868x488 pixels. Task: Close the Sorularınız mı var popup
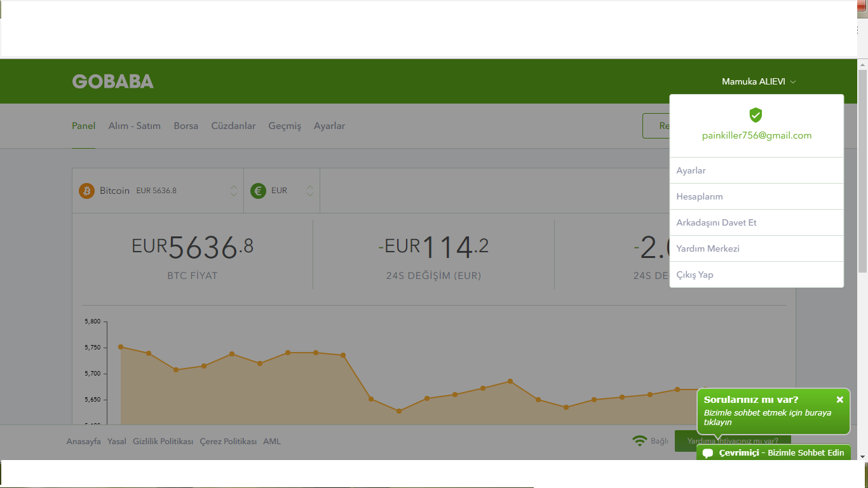(x=839, y=400)
